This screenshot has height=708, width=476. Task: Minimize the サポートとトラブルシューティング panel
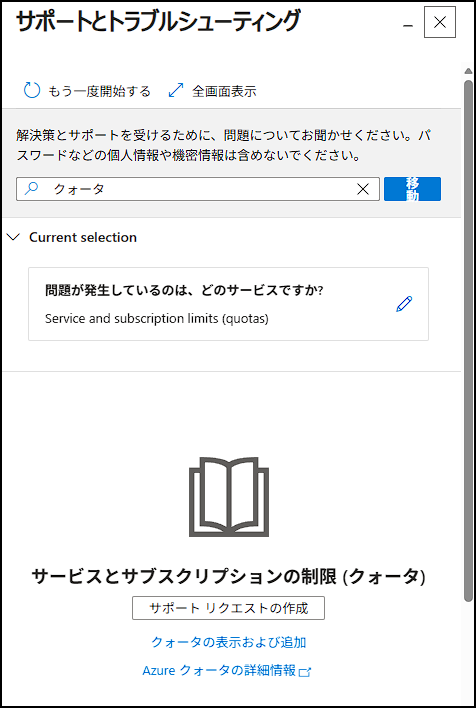click(x=408, y=26)
